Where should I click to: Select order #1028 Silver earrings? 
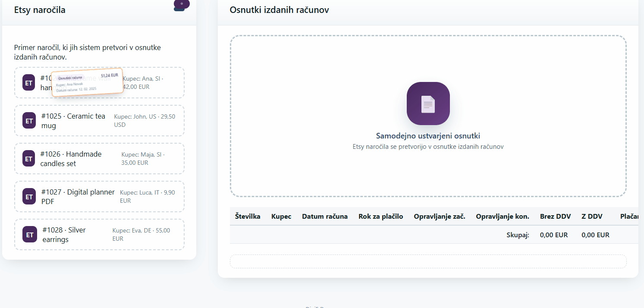click(x=99, y=235)
